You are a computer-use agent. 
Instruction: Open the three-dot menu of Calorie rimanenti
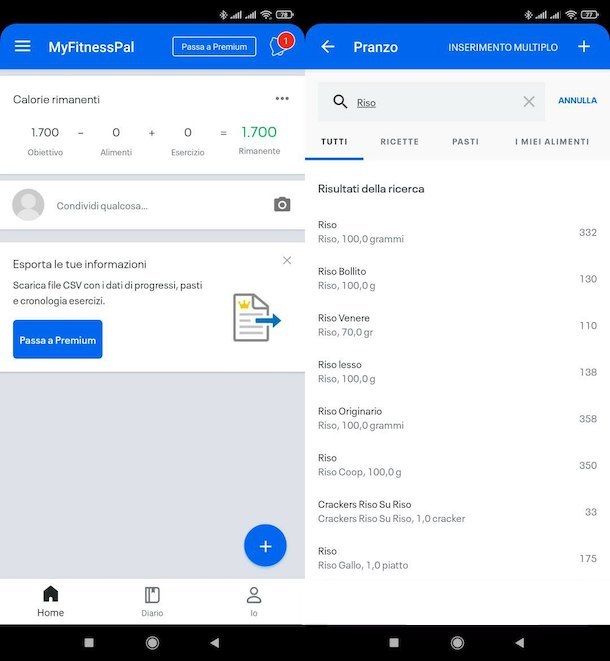click(x=282, y=99)
